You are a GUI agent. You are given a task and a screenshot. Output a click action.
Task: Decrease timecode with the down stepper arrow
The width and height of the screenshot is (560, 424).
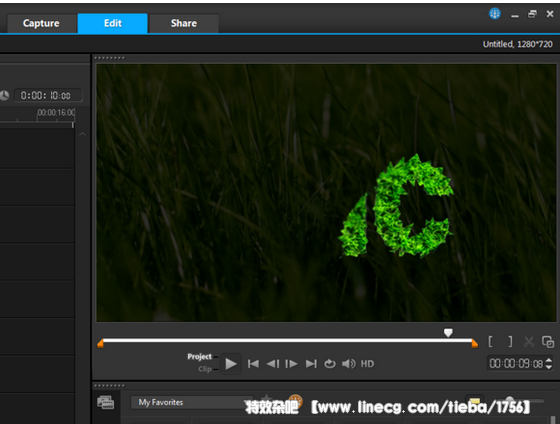click(549, 367)
